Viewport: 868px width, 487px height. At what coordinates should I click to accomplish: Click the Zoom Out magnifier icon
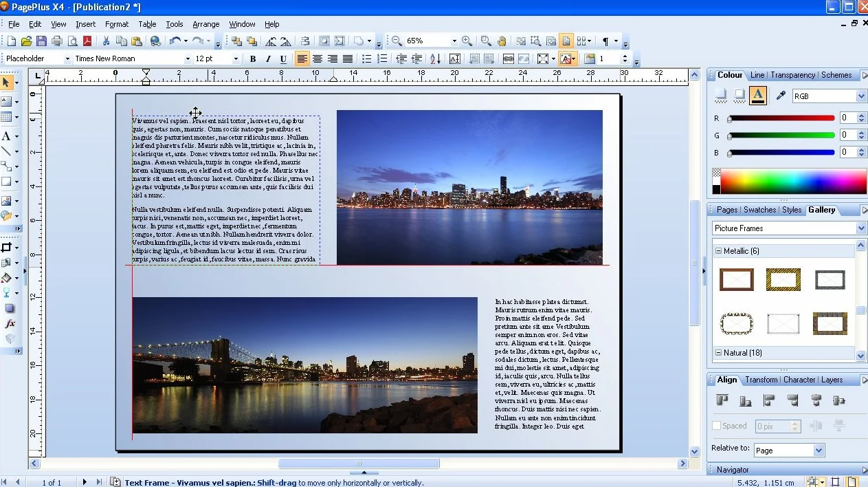click(397, 41)
